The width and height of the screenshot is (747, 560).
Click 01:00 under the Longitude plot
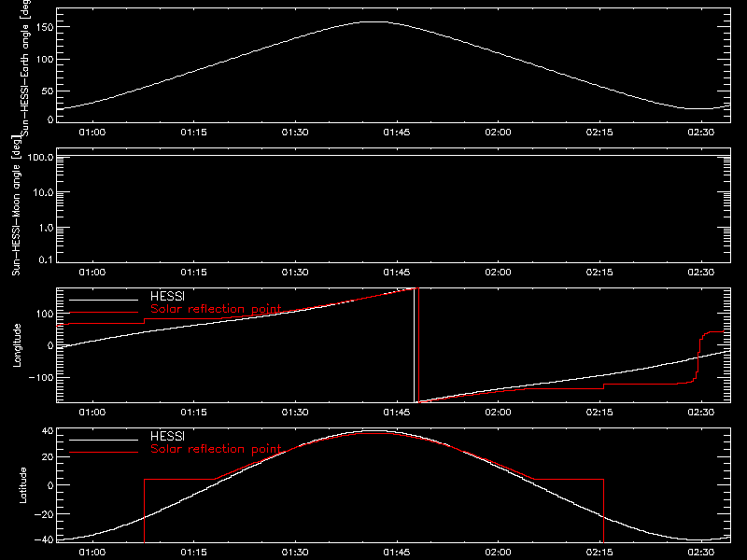coord(92,413)
